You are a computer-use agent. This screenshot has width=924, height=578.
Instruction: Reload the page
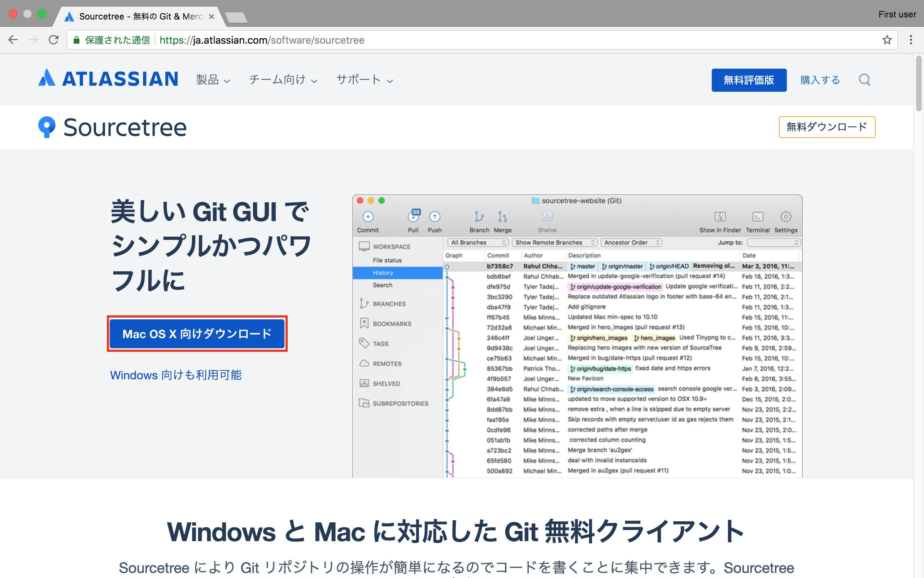(54, 40)
